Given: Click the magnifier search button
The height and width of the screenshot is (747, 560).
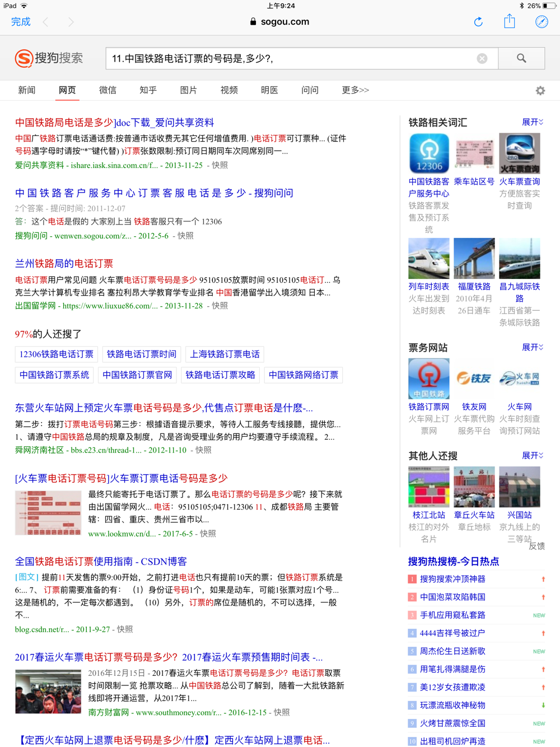Looking at the screenshot, I should click(x=521, y=58).
